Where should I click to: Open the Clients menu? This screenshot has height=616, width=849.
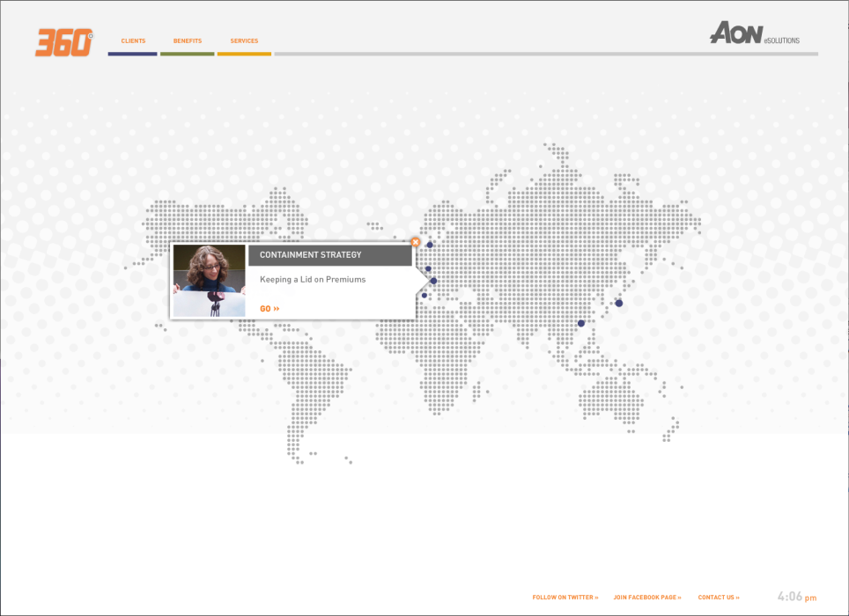[133, 40]
